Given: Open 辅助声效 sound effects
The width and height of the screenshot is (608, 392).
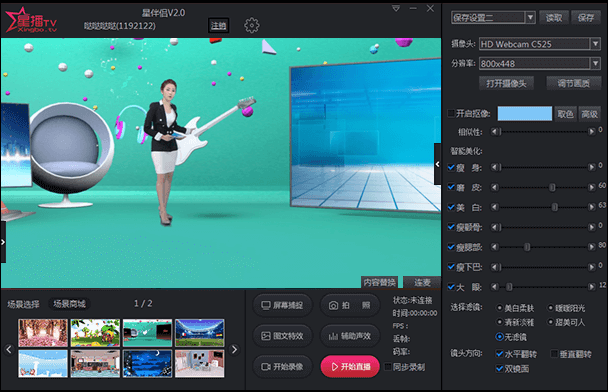Looking at the screenshot, I should point(350,336).
